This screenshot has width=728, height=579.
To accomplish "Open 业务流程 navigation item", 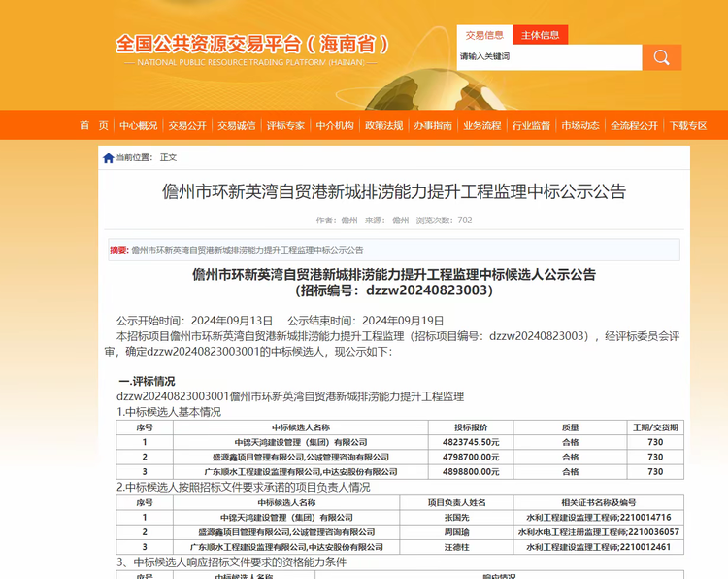I will (481, 125).
